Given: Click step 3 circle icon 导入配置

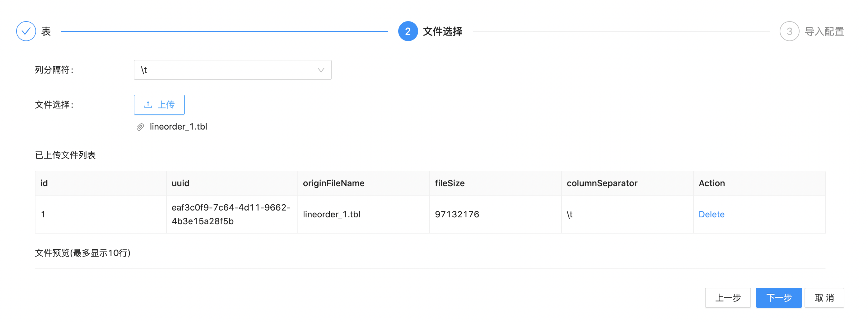Looking at the screenshot, I should [x=789, y=31].
